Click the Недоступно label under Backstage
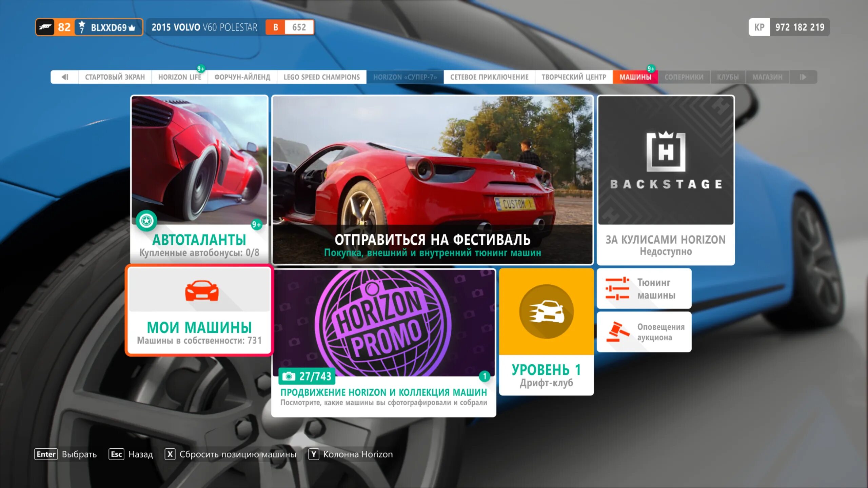Screen dimensions: 868x488 [666, 251]
